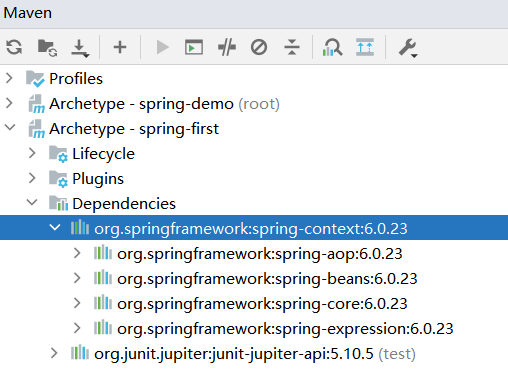Select the Profiles label

pyautogui.click(x=76, y=79)
